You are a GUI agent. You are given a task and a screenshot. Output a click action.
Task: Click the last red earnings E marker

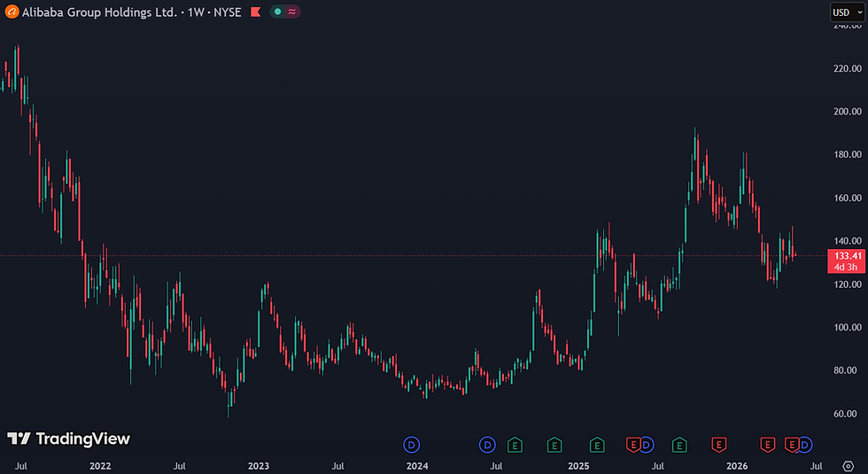(x=792, y=445)
